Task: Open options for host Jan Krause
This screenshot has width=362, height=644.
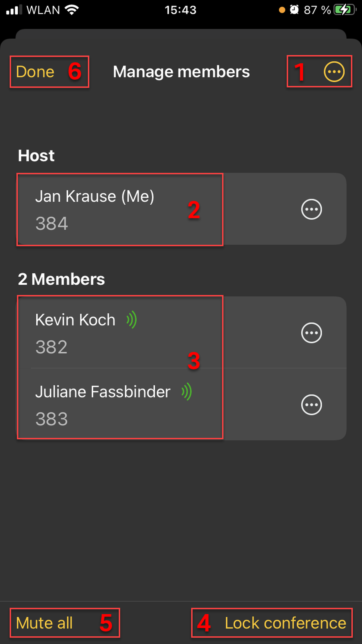Action: coord(311,209)
